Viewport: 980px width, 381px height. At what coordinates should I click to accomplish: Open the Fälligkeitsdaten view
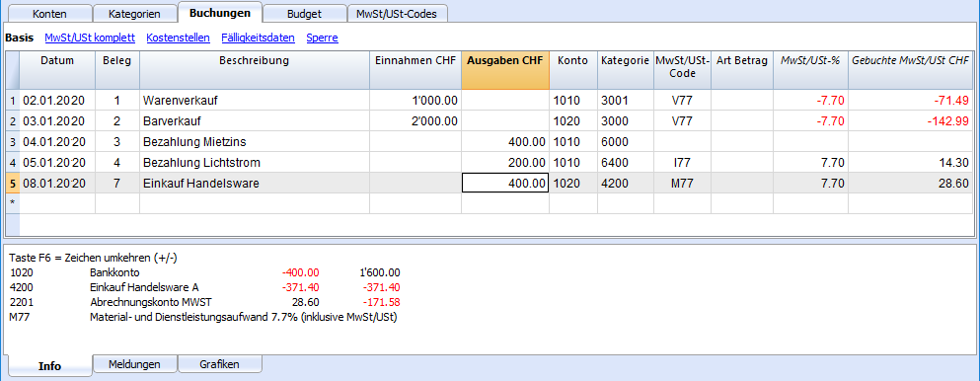pyautogui.click(x=259, y=38)
